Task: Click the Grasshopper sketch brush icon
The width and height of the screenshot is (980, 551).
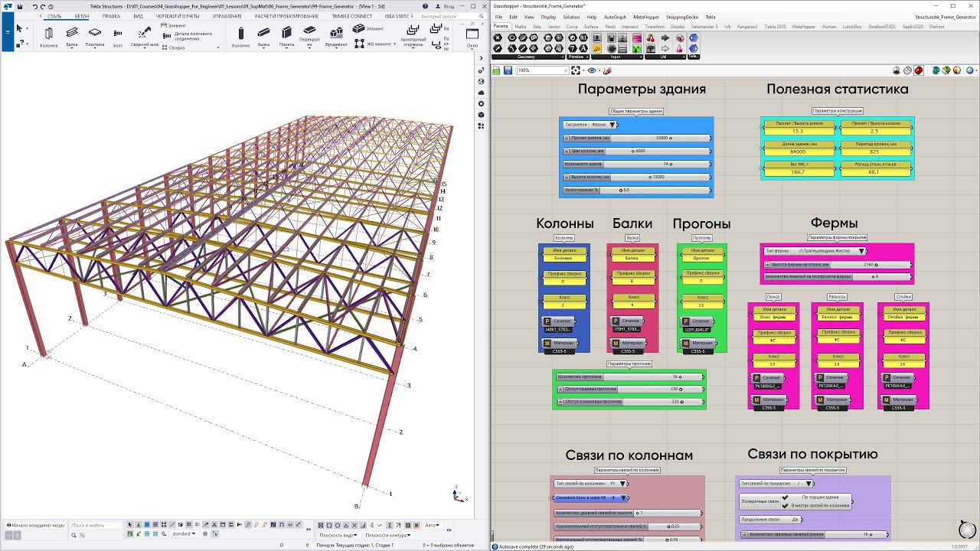Action: pyautogui.click(x=608, y=70)
